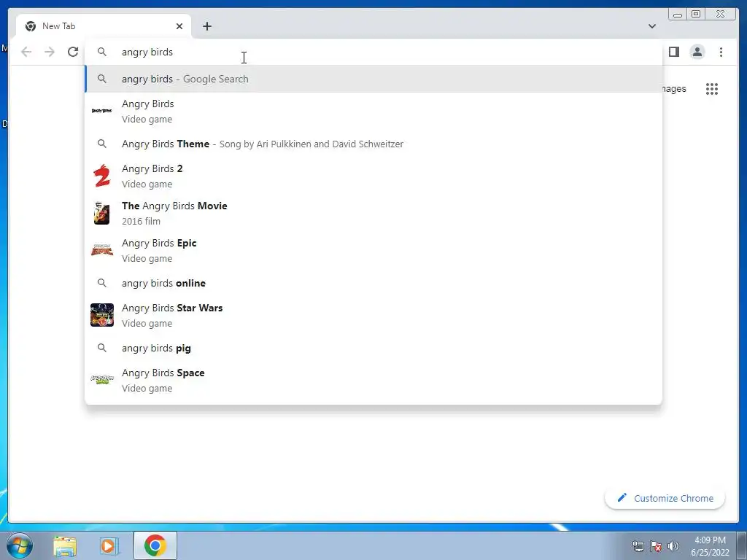Click the Customize Chrome button

665,498
